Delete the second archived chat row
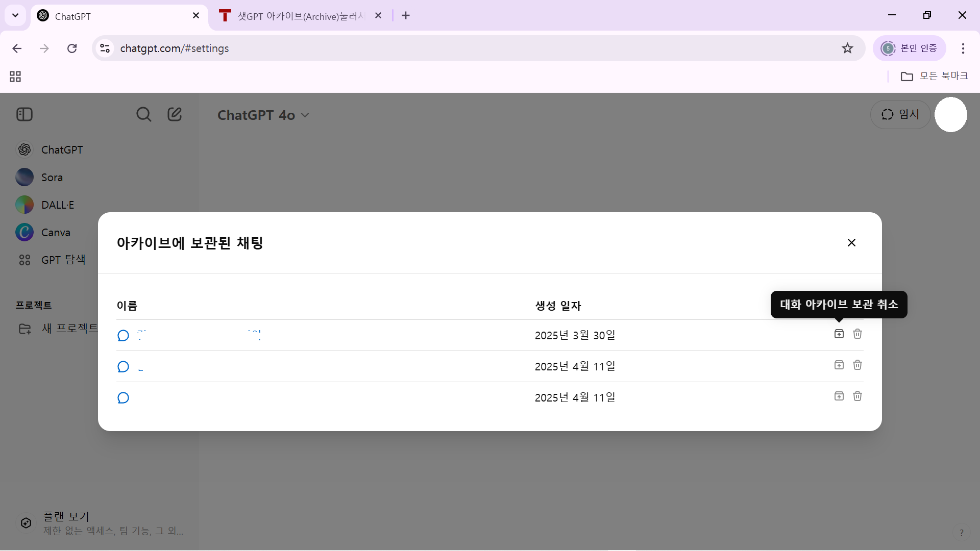This screenshot has width=980, height=551. click(x=857, y=365)
